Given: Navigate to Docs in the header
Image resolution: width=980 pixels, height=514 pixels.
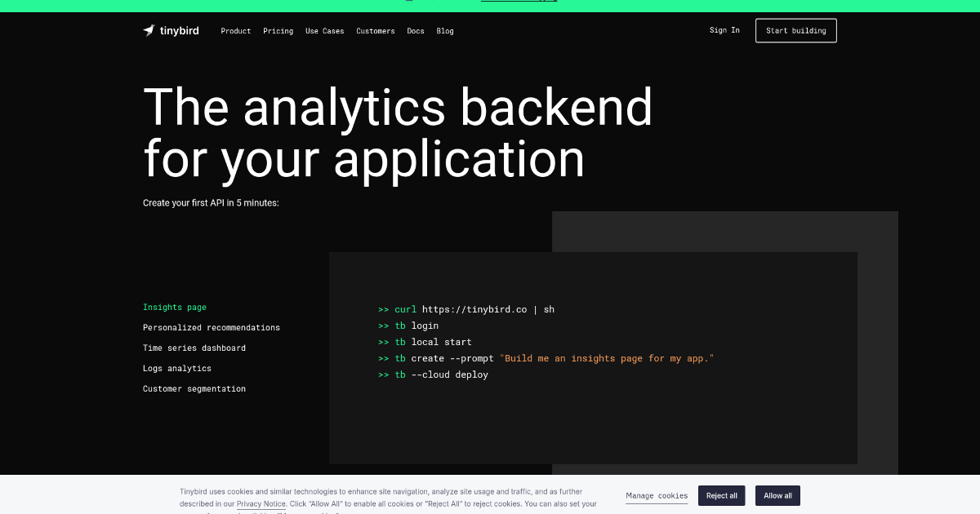Looking at the screenshot, I should (x=416, y=31).
